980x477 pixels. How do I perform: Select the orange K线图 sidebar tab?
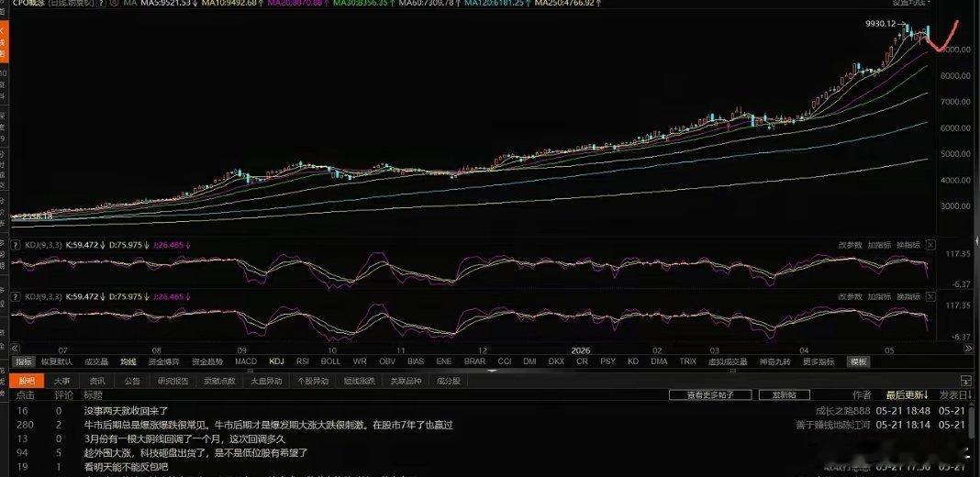(x=3, y=42)
